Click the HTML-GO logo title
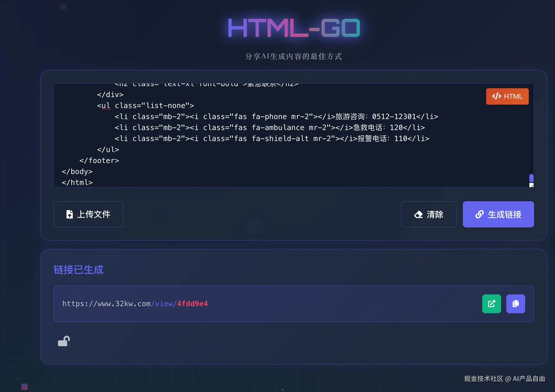 pyautogui.click(x=294, y=28)
